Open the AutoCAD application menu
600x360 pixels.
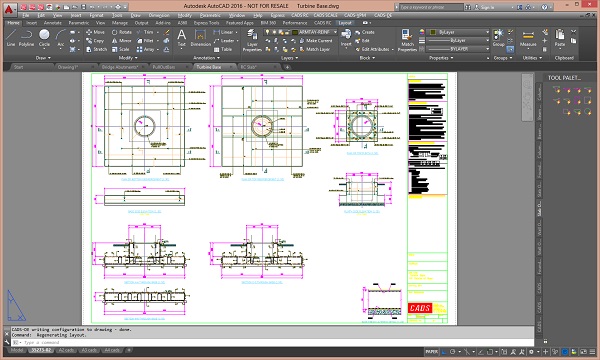(9, 9)
